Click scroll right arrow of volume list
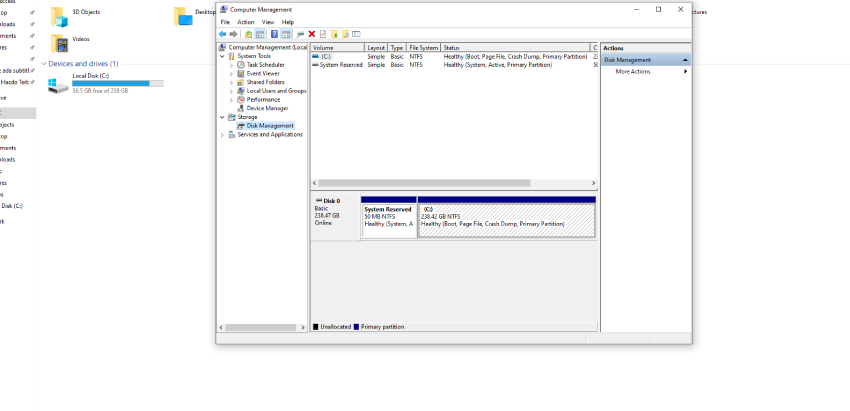Image resolution: width=850 pixels, height=411 pixels. click(594, 183)
